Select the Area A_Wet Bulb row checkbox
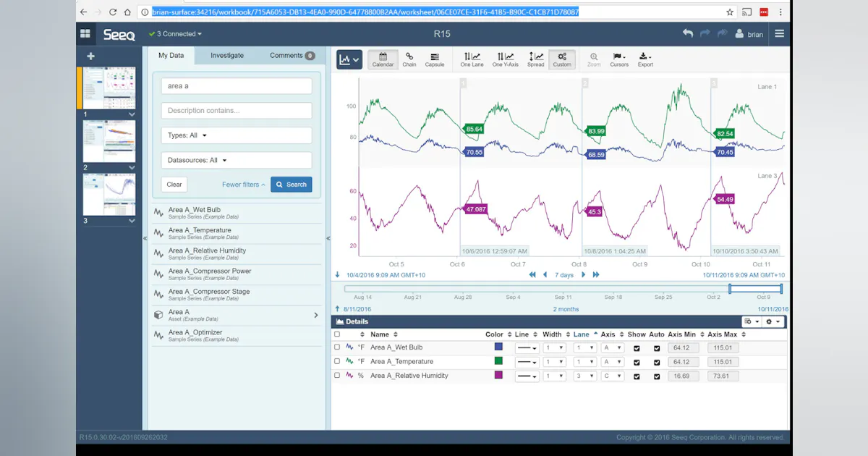The height and width of the screenshot is (456, 868). pyautogui.click(x=337, y=347)
